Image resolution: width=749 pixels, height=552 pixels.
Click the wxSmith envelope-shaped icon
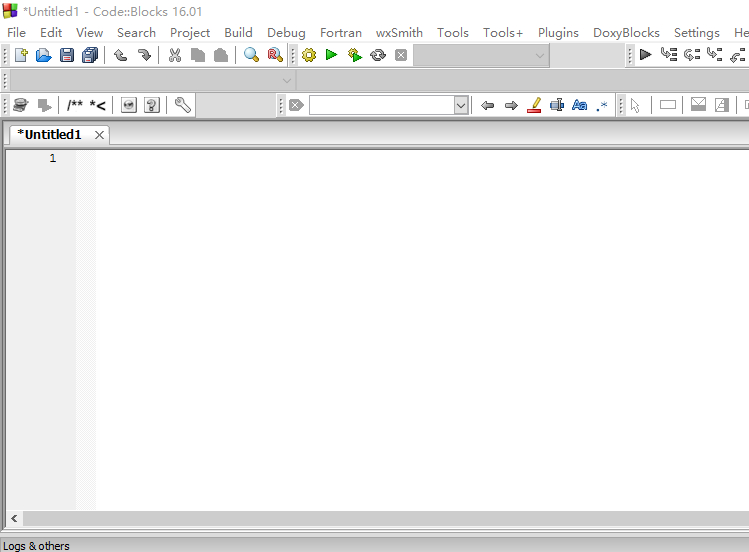pyautogui.click(x=698, y=105)
